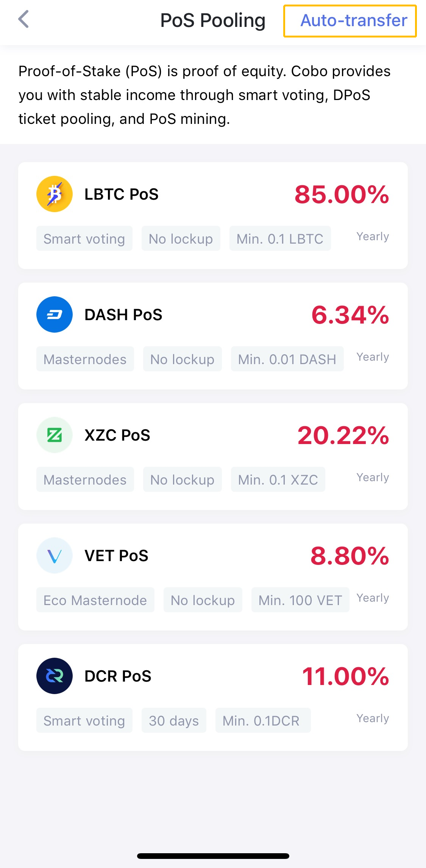Image resolution: width=426 pixels, height=868 pixels.
Task: Tap the XZC coin icon
Action: point(55,435)
